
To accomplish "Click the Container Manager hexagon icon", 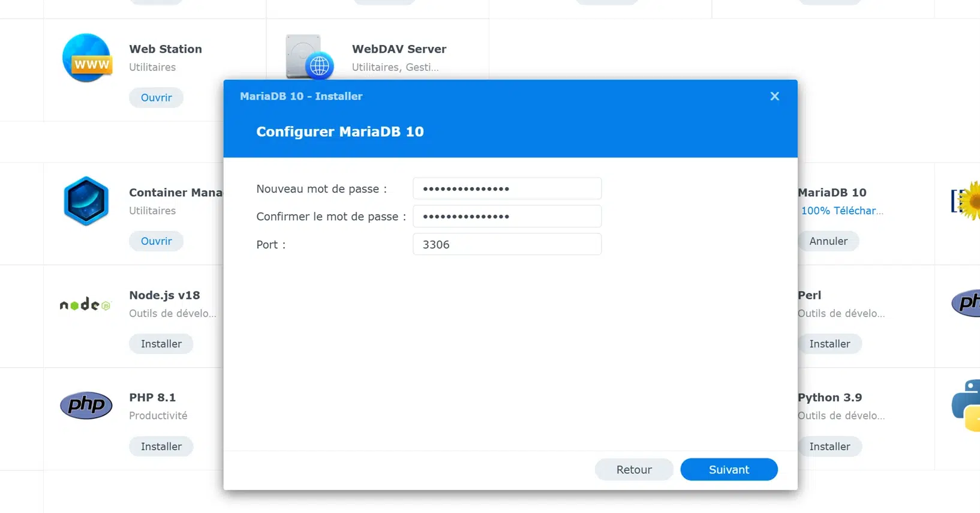I will (x=86, y=201).
